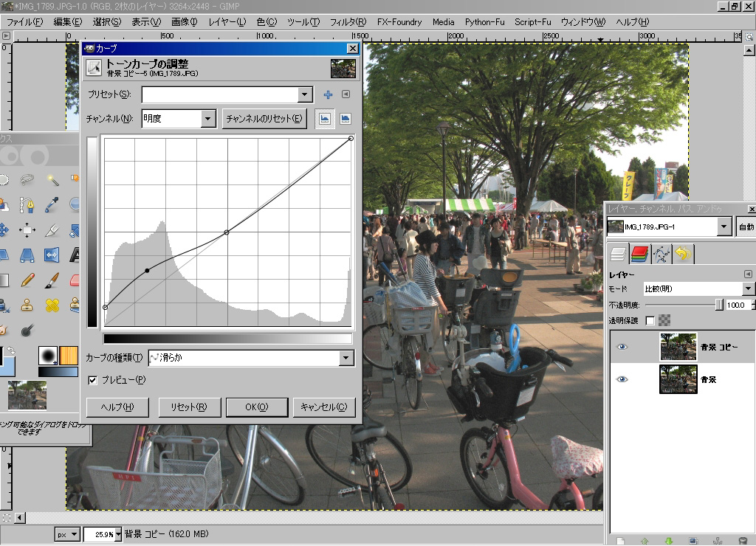756x546 pixels.
Task: Select the Perspective transform tool
Action: [27, 255]
